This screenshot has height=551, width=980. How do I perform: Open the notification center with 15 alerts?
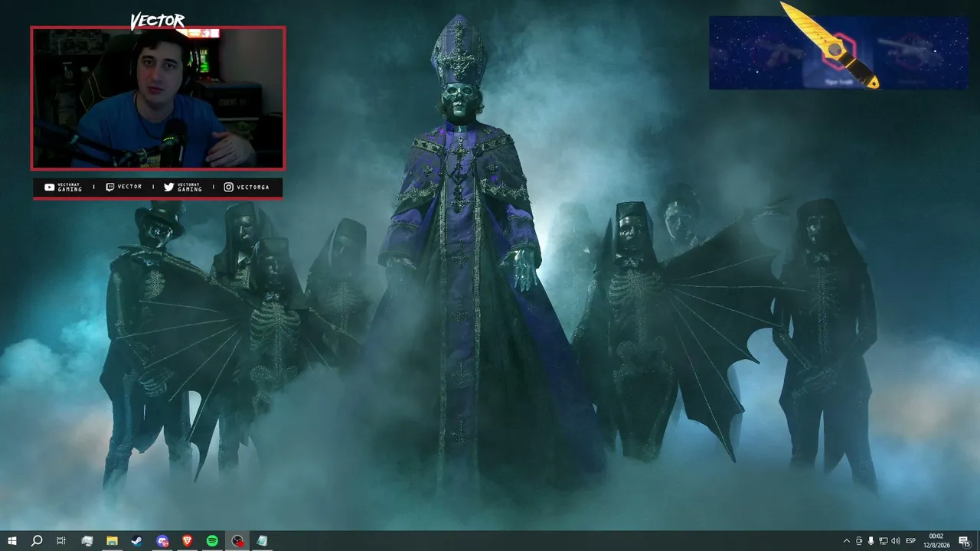pos(965,541)
